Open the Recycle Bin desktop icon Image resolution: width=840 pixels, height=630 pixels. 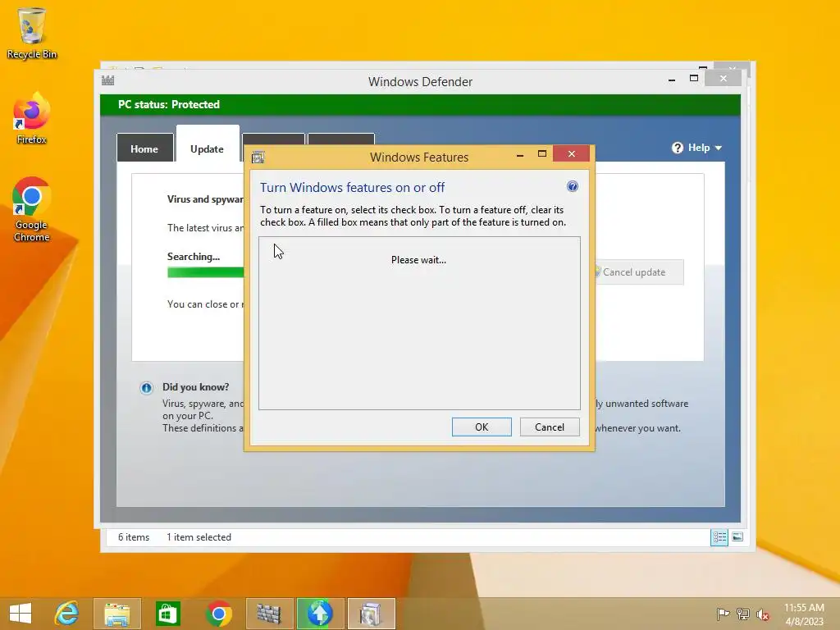coord(32,33)
